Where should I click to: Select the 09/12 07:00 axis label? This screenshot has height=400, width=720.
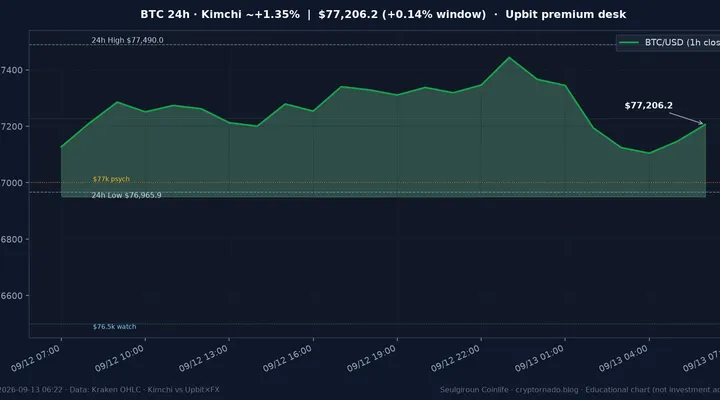pyautogui.click(x=35, y=358)
